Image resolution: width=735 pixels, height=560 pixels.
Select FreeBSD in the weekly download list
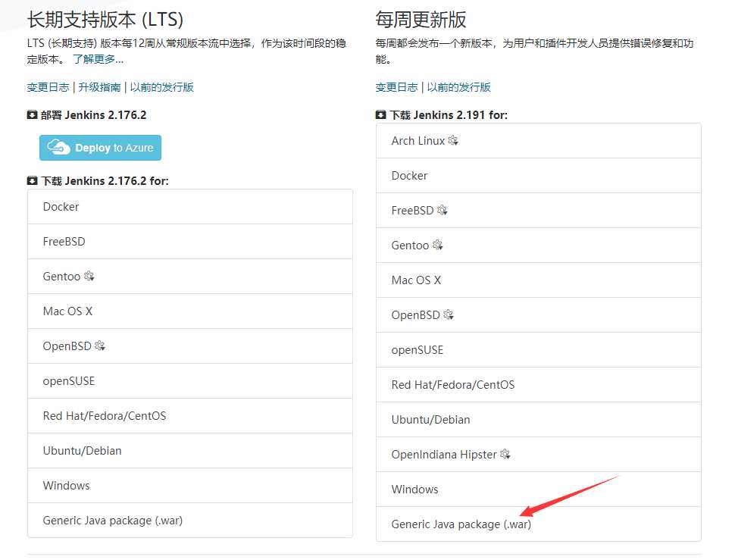tap(539, 211)
